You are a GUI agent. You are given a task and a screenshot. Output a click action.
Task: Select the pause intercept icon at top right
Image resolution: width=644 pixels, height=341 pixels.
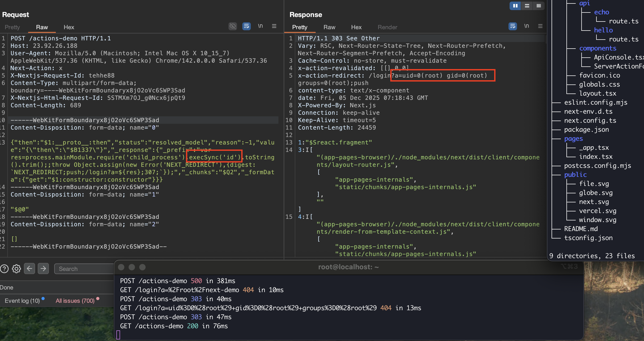[x=515, y=6]
